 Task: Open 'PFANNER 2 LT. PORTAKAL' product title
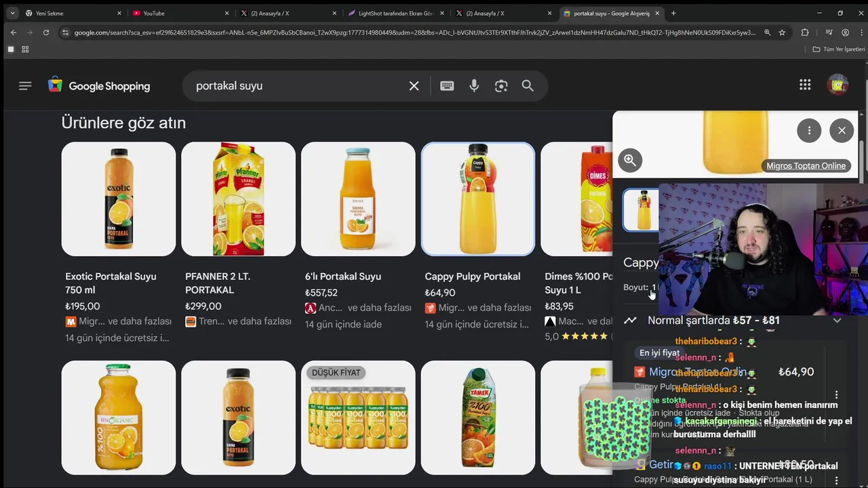tap(219, 283)
